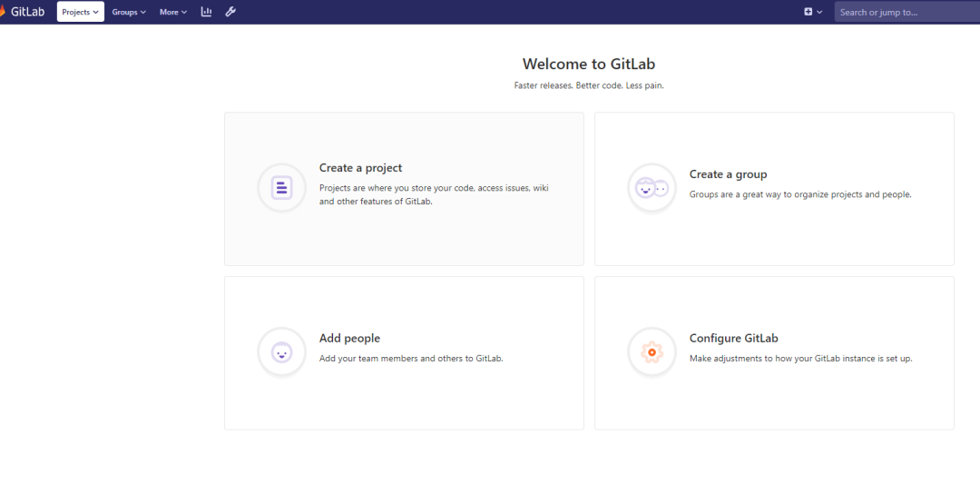Open the Groups dropdown menu
980x494 pixels.
pos(129,12)
